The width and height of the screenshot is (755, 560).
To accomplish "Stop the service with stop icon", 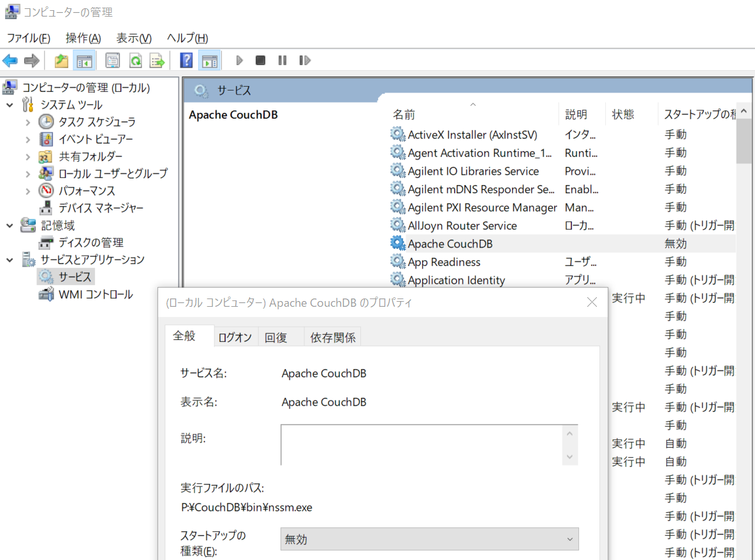I will point(261,60).
